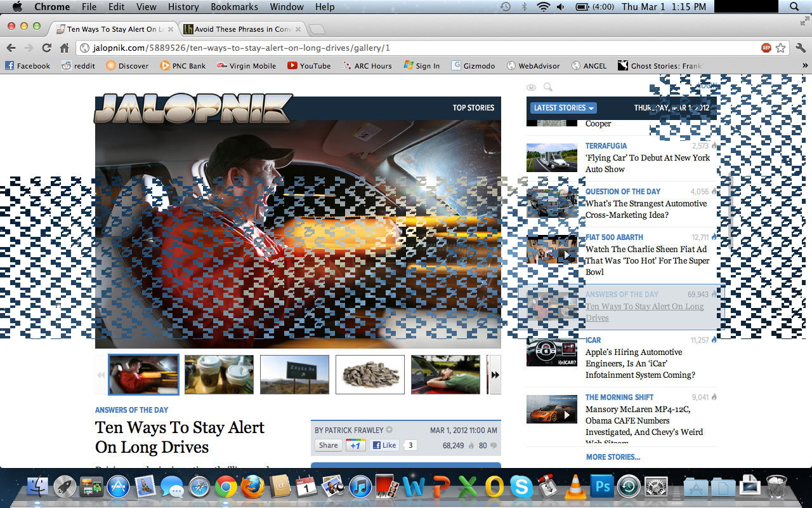Open the PNC Bank bookmark

pos(183,65)
